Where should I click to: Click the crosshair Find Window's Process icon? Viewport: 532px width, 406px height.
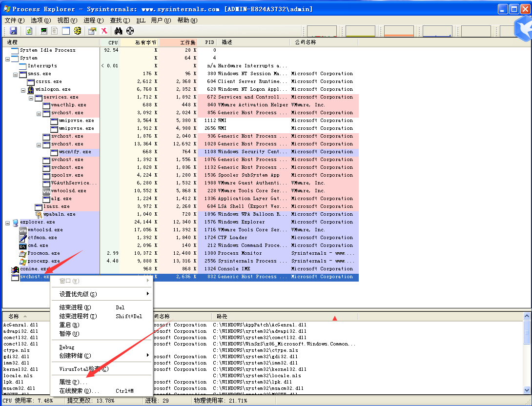(x=130, y=31)
